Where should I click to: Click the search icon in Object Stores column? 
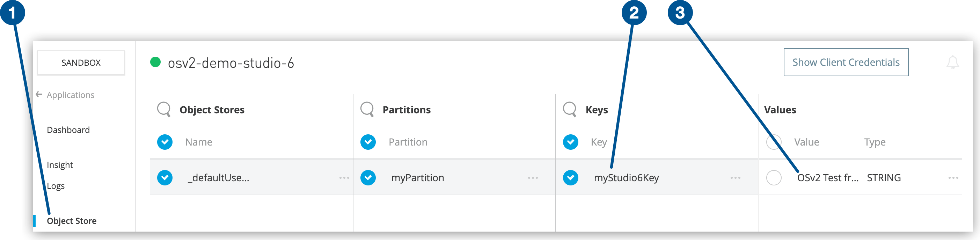coord(163,110)
